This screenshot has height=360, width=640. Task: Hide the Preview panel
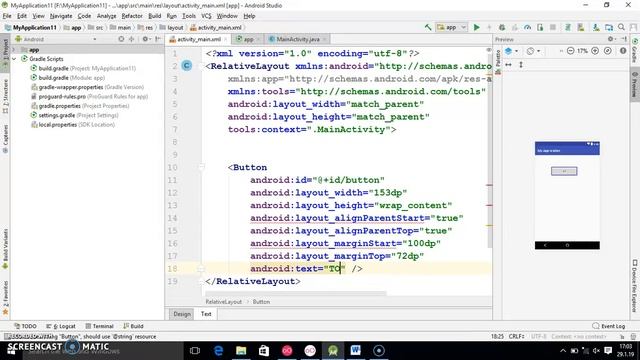(624, 39)
